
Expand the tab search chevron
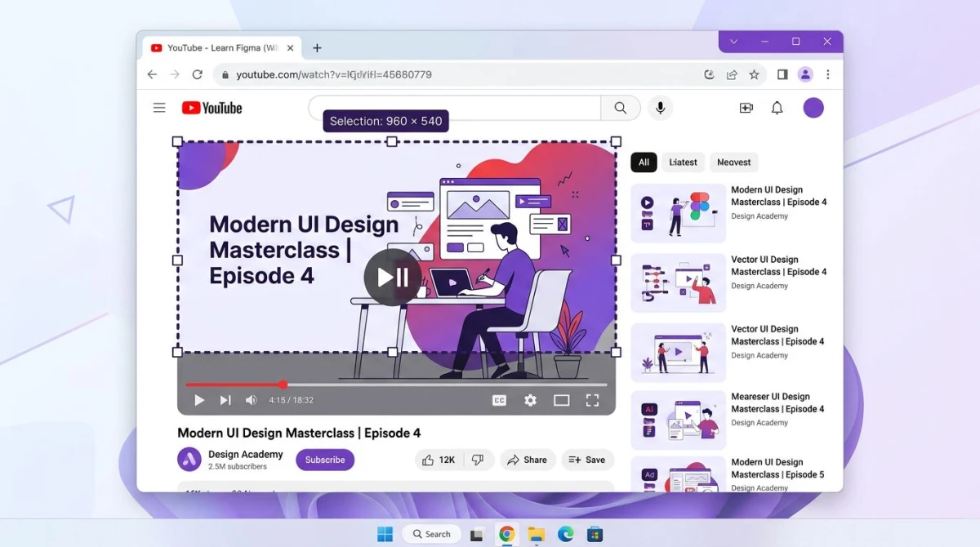pyautogui.click(x=733, y=42)
